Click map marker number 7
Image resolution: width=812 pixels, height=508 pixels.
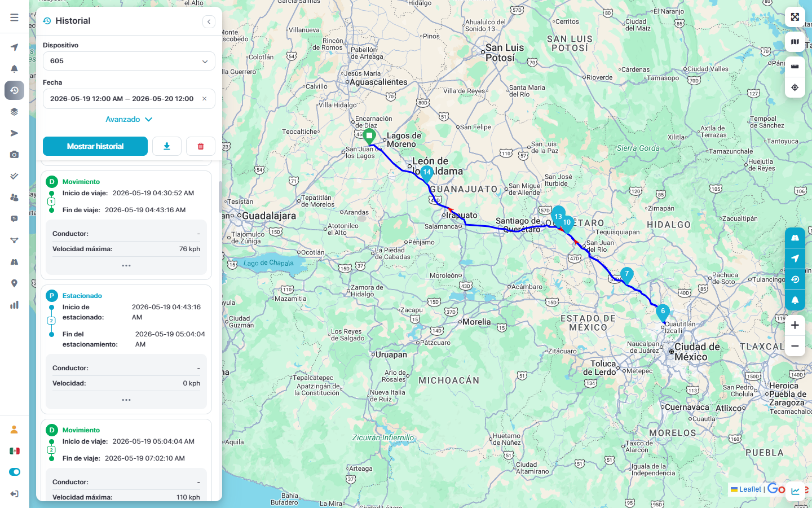pyautogui.click(x=626, y=275)
